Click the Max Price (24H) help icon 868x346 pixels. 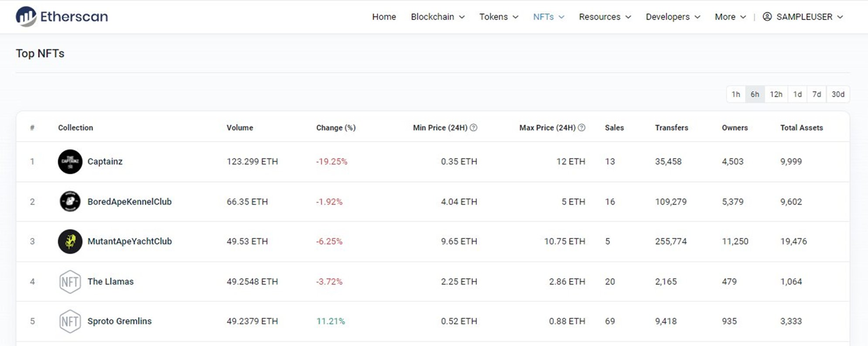[x=581, y=127]
